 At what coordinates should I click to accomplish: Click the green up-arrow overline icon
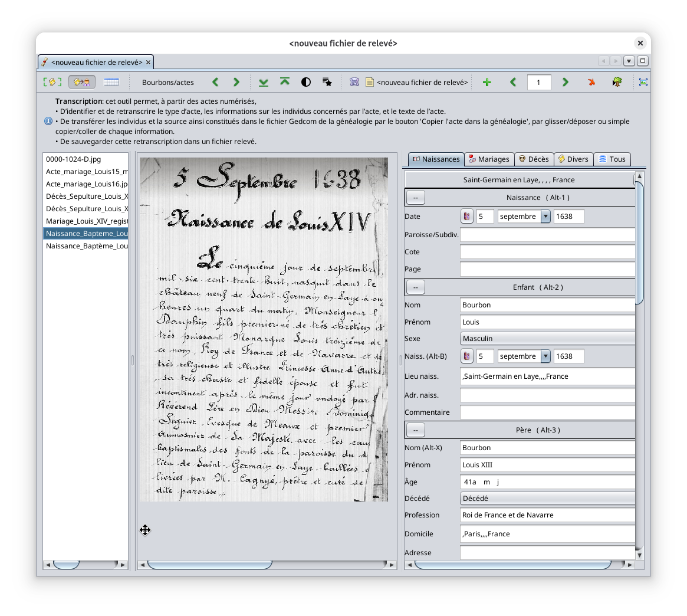[285, 82]
